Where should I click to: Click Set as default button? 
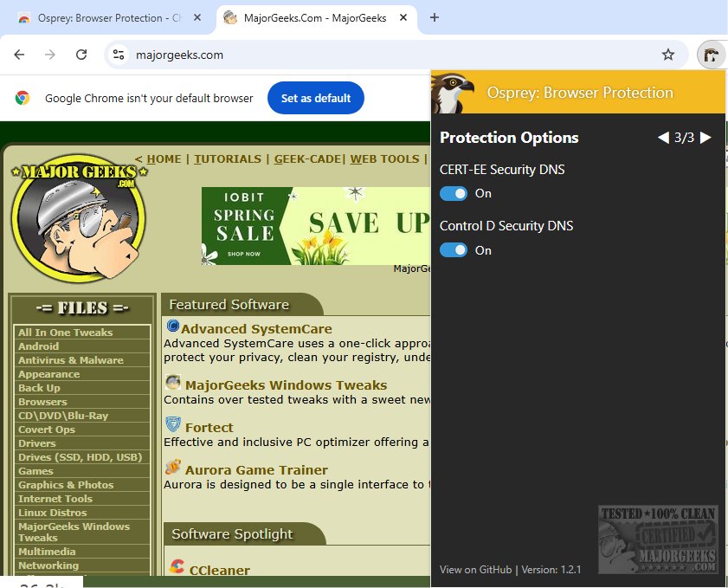[316, 98]
